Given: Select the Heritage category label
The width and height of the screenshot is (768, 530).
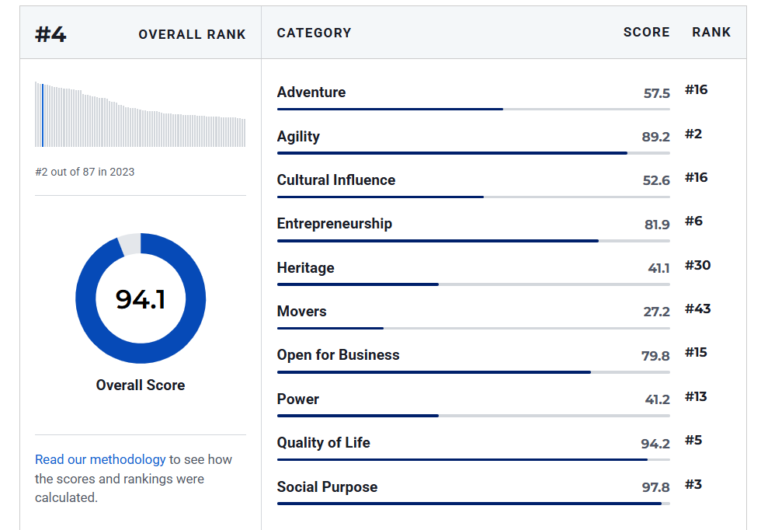Looking at the screenshot, I should tap(306, 268).
